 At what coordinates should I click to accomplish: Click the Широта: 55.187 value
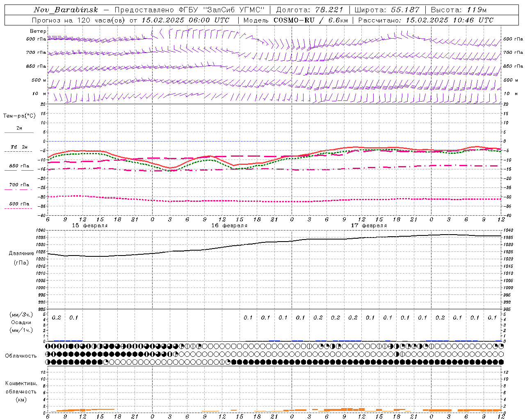point(387,10)
